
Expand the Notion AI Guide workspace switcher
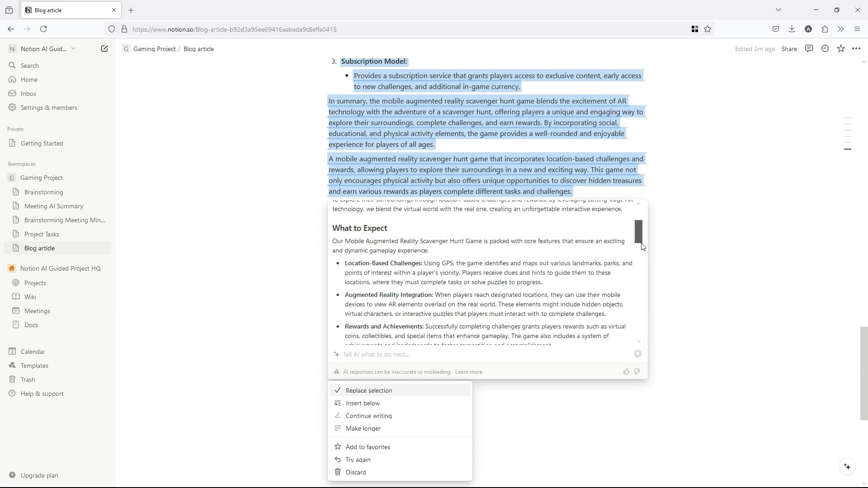coord(43,49)
